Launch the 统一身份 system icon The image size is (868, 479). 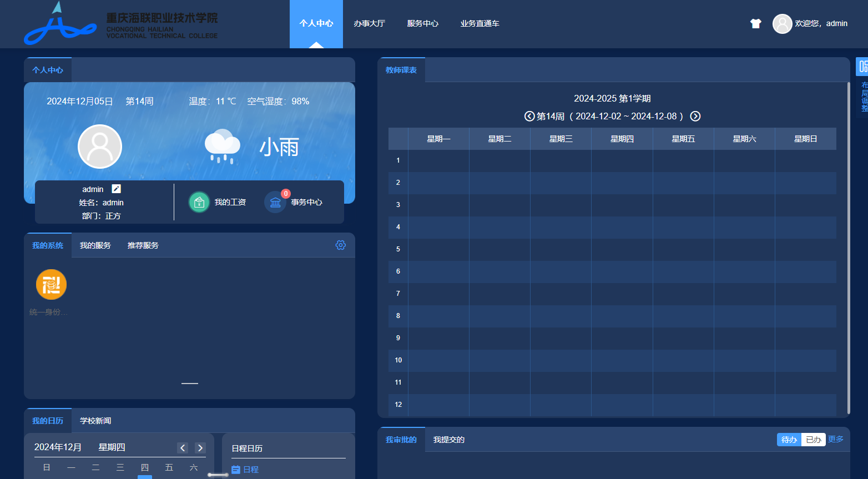pyautogui.click(x=51, y=285)
